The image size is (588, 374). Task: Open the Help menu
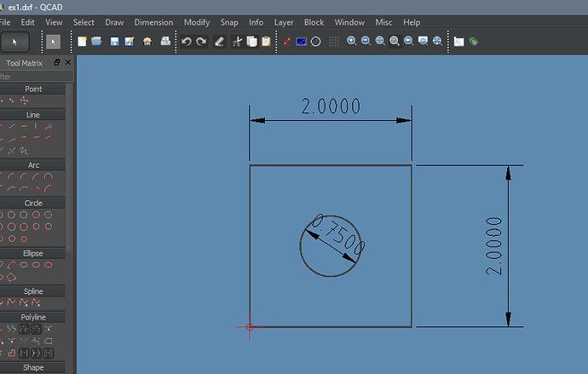click(412, 22)
